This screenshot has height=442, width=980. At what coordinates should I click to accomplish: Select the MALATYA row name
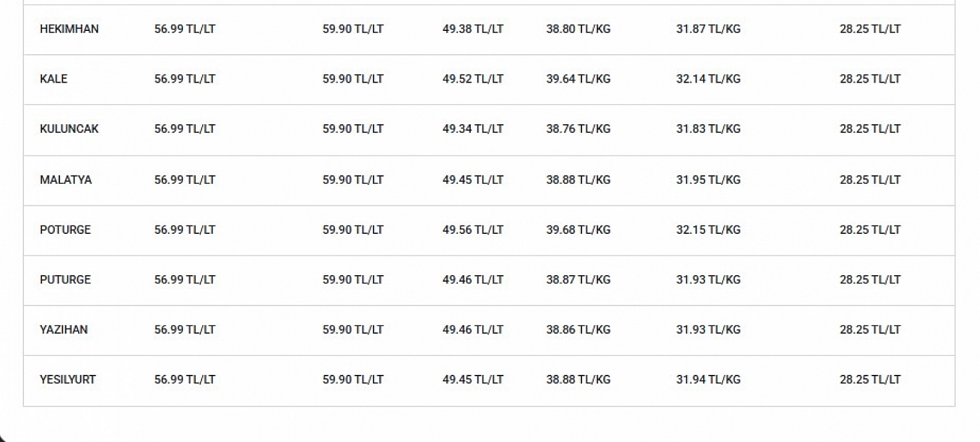coord(65,180)
